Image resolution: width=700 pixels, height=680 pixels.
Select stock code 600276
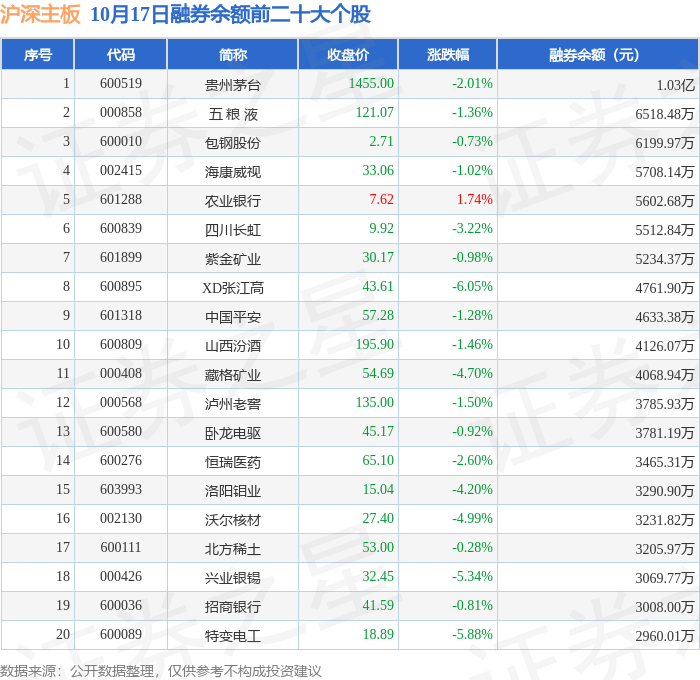pyautogui.click(x=121, y=461)
